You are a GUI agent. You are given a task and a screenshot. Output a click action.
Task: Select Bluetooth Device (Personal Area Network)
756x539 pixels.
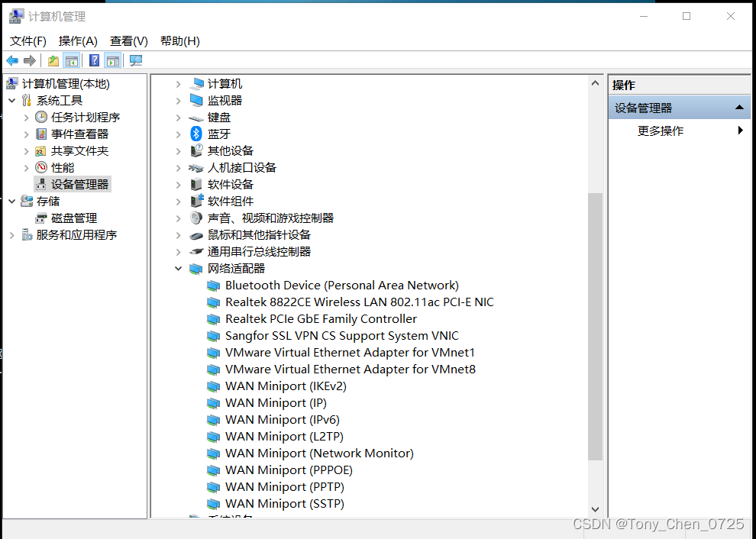(x=342, y=286)
